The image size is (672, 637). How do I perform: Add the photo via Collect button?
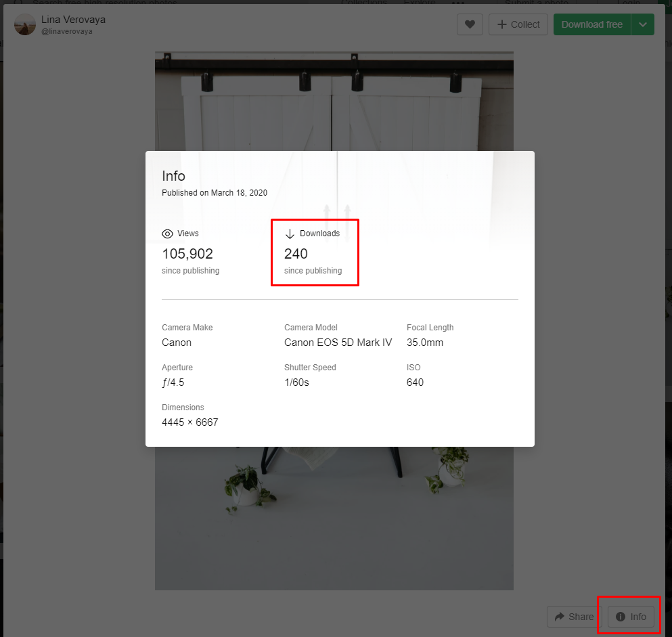518,24
